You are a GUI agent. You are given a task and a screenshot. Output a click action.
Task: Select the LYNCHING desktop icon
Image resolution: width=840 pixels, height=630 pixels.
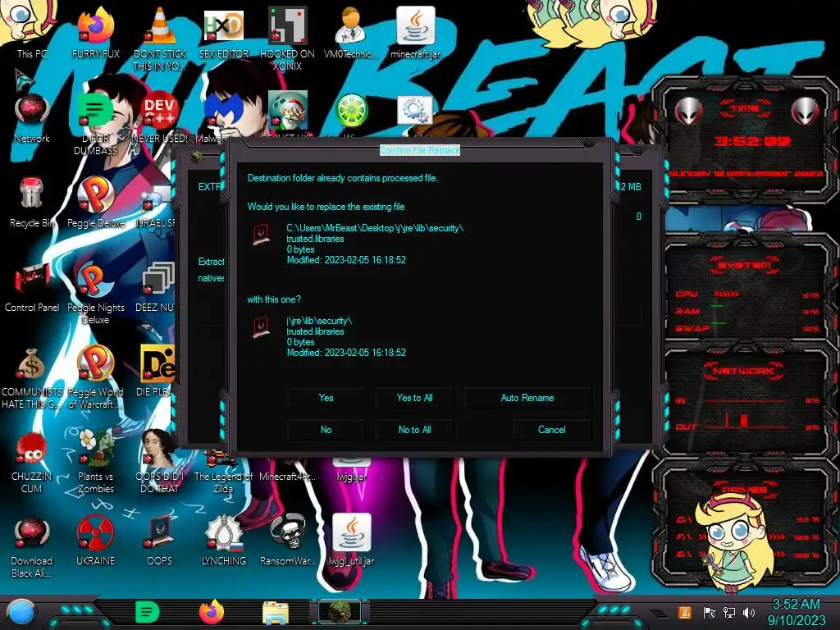pos(223,541)
